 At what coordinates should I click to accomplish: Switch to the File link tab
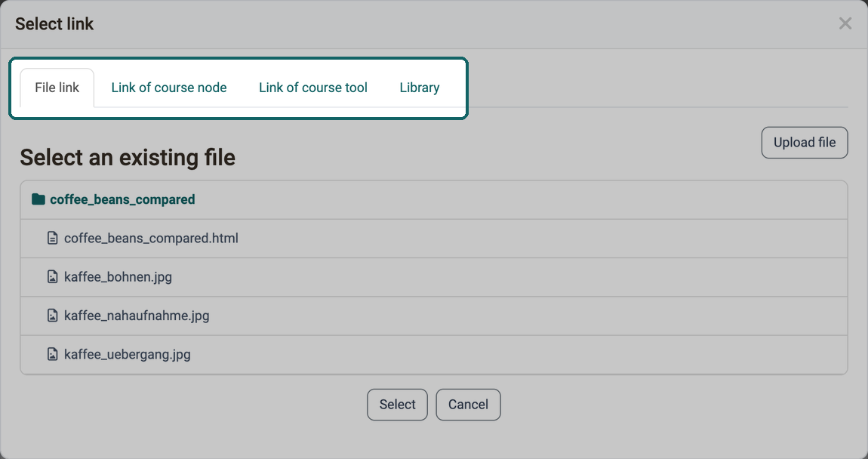[57, 88]
